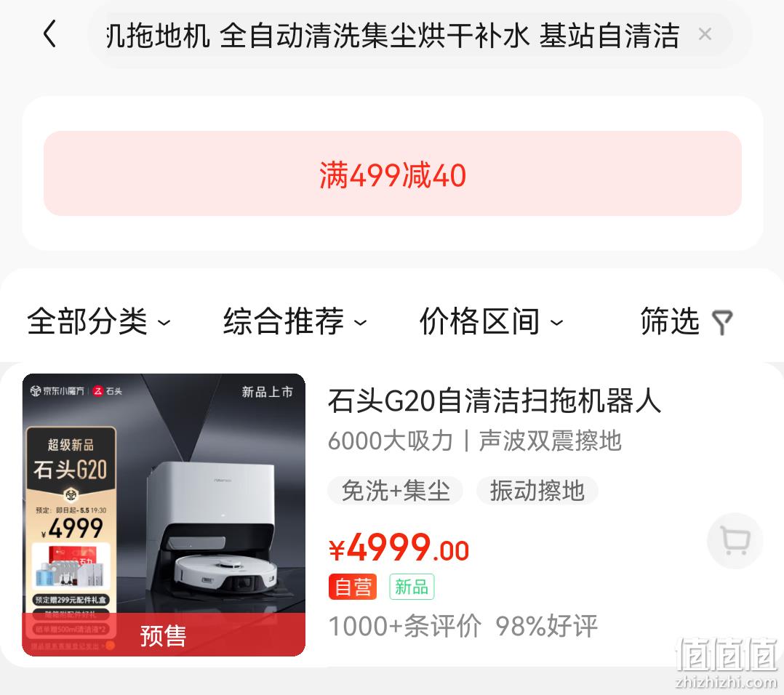Open the 石头G20 product thumbnail image
784x695 pixels.
click(x=164, y=515)
